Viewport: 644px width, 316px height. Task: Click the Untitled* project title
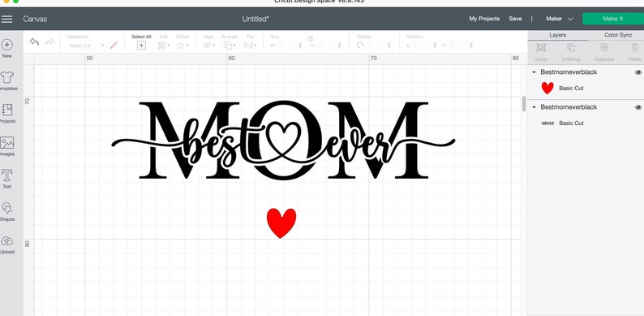(255, 19)
